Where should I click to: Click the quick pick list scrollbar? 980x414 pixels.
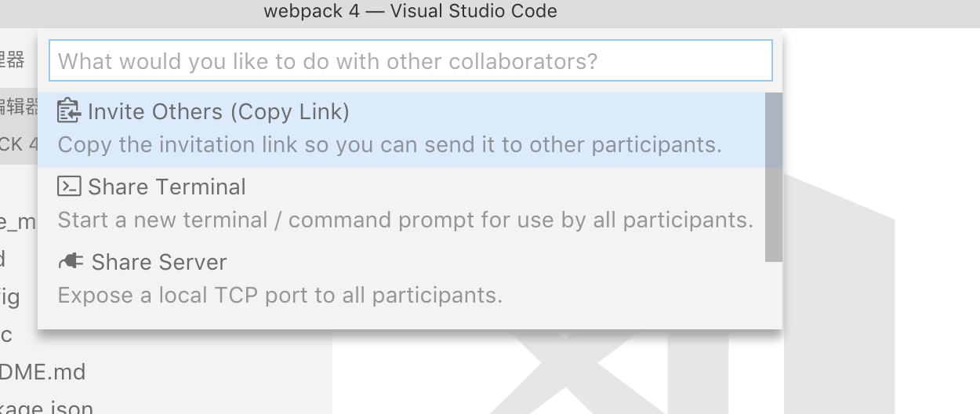(773, 177)
